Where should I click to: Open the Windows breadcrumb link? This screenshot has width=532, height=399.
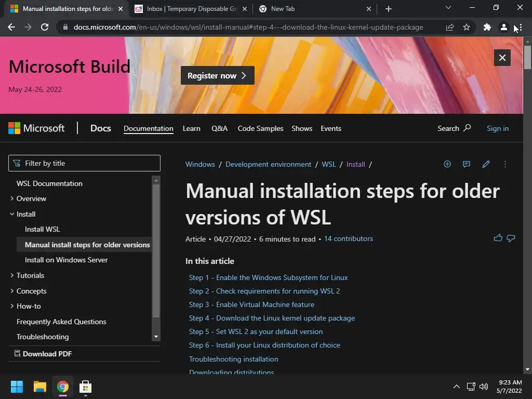[x=200, y=164]
